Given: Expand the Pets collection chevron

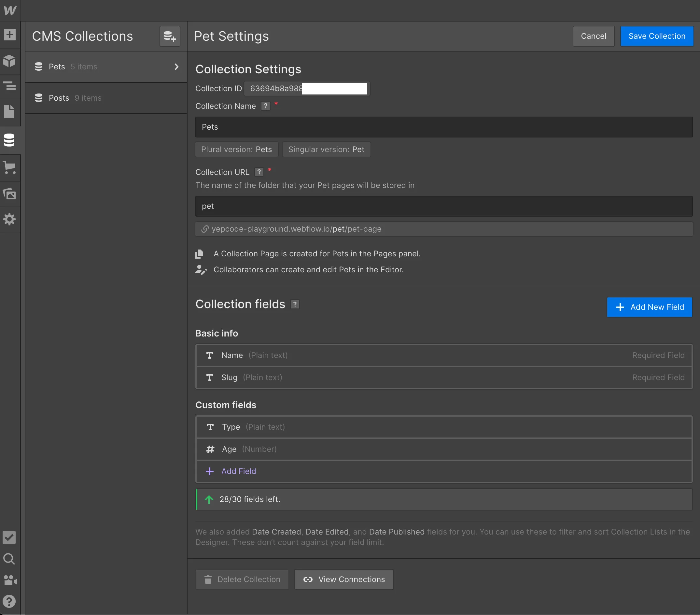Looking at the screenshot, I should point(176,67).
